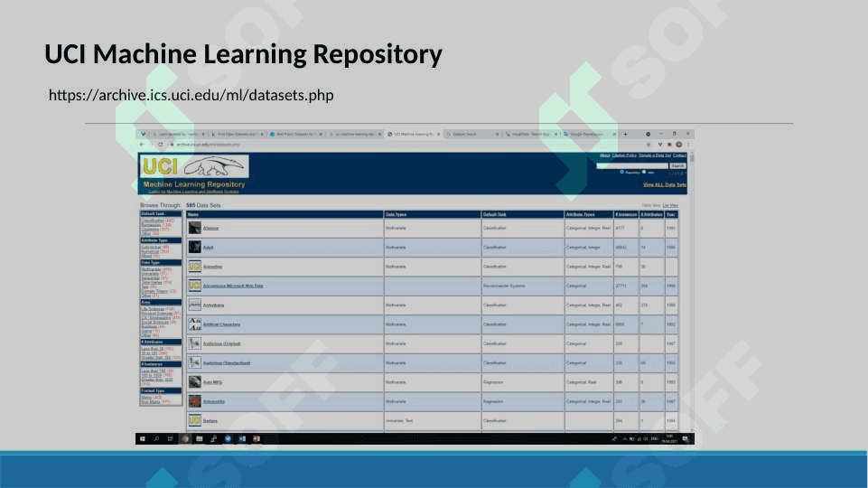The height and width of the screenshot is (488, 868).
Task: Open Donate a Data Set link
Action: [x=655, y=155]
